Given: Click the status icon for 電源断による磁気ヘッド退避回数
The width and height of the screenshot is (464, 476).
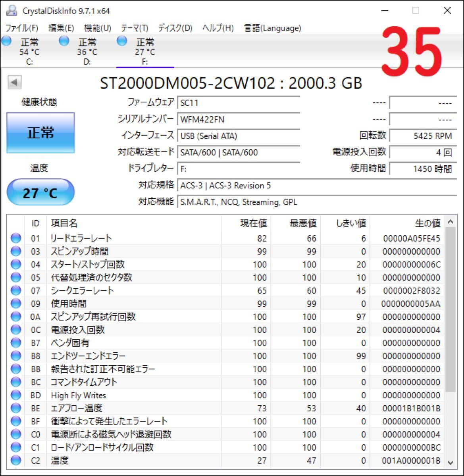Looking at the screenshot, I should point(16,434).
